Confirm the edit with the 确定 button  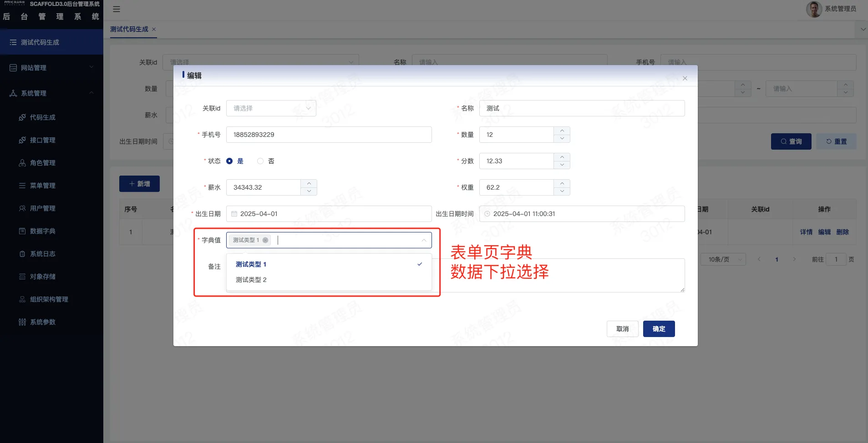point(659,329)
